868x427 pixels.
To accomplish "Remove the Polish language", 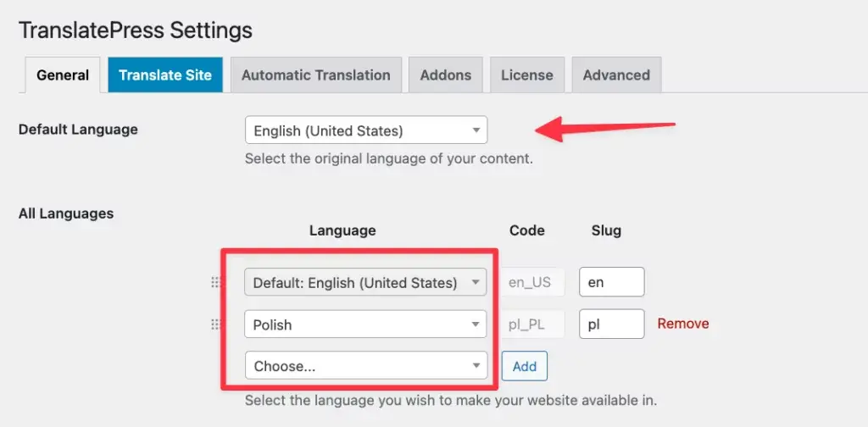I will pos(683,324).
